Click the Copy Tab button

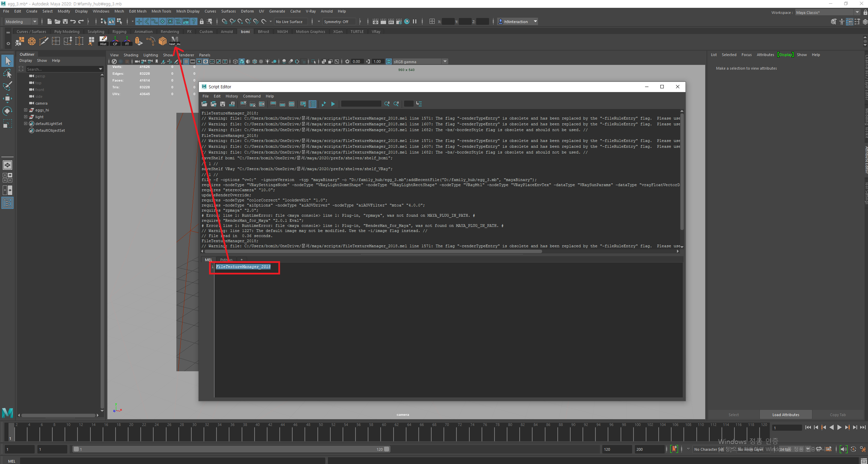pyautogui.click(x=837, y=415)
